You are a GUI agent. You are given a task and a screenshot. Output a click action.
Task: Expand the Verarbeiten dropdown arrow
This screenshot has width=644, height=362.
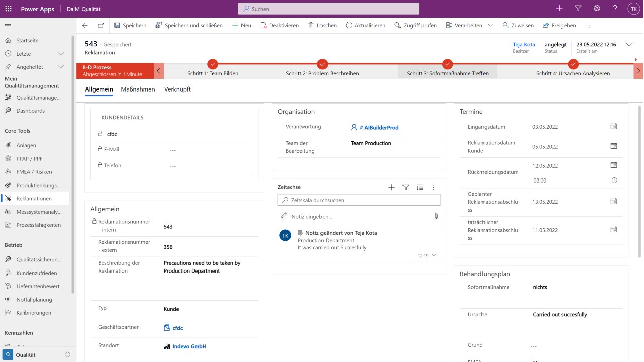[490, 25]
